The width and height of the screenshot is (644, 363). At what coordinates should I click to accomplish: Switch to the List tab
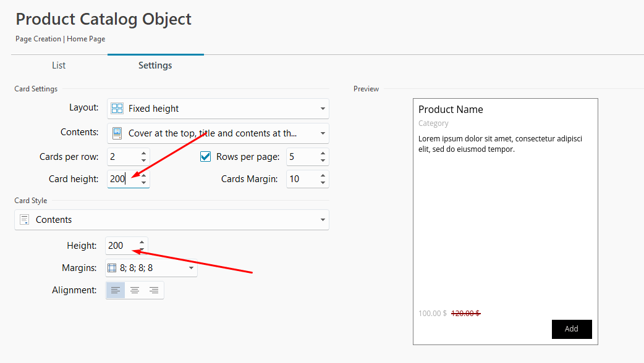pos(59,65)
